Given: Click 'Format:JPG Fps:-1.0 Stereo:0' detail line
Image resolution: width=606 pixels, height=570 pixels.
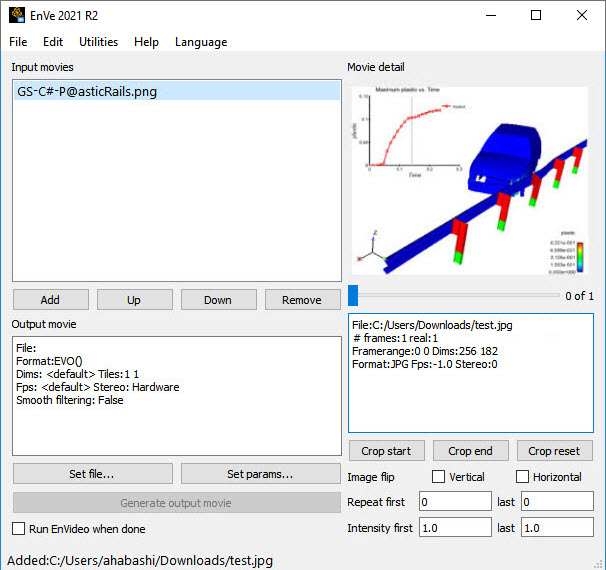Looking at the screenshot, I should (x=424, y=364).
